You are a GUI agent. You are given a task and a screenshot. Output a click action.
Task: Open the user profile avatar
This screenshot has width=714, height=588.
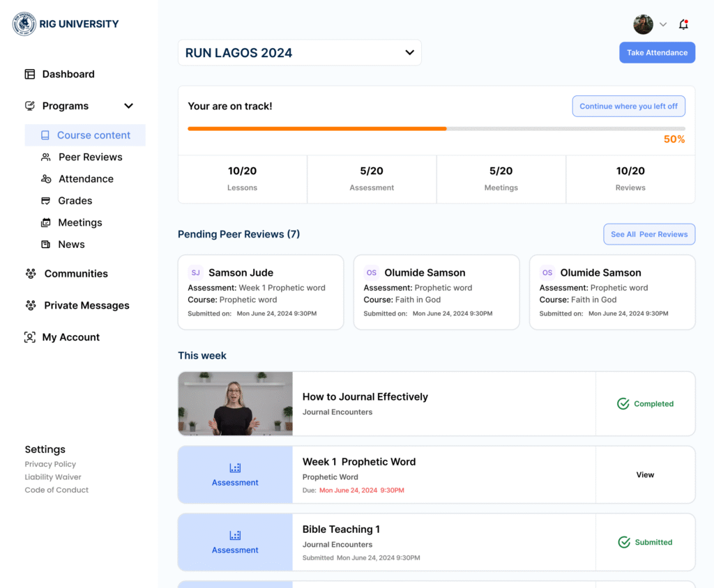[x=643, y=24]
